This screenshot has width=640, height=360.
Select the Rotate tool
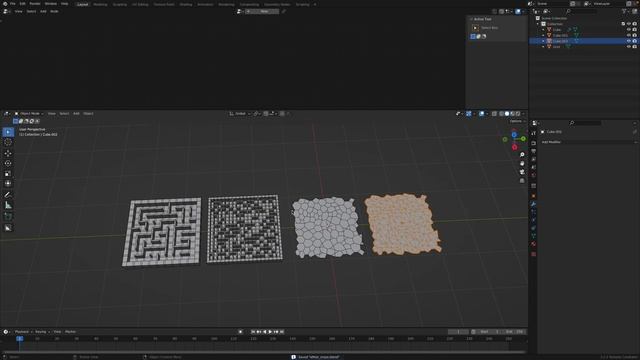coord(8,163)
